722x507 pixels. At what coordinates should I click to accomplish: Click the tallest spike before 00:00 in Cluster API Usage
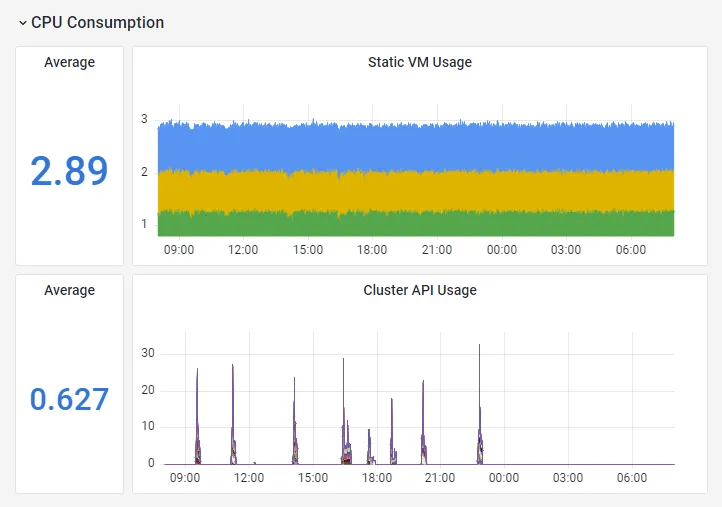coord(479,404)
